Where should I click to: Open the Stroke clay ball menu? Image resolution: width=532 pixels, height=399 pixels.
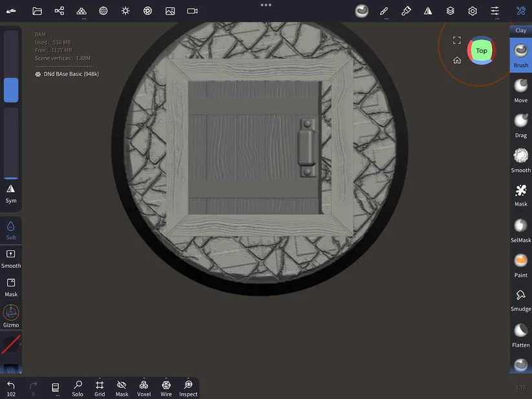coord(362,11)
